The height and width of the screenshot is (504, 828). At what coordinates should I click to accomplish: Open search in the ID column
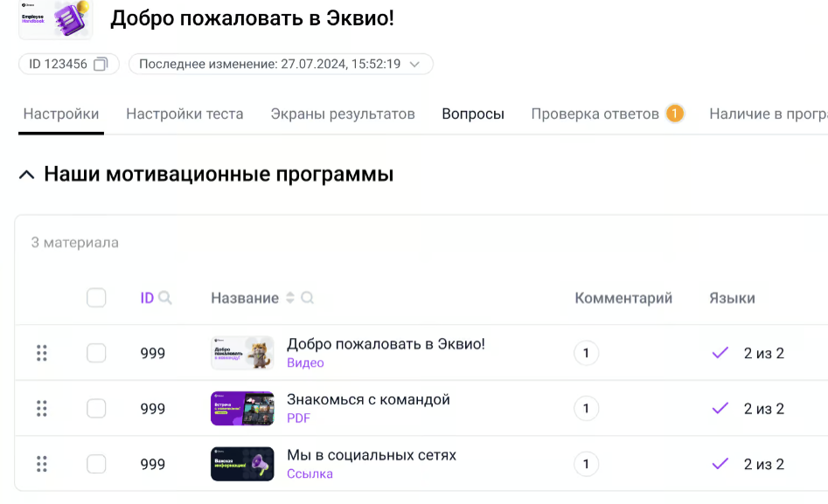coord(165,298)
